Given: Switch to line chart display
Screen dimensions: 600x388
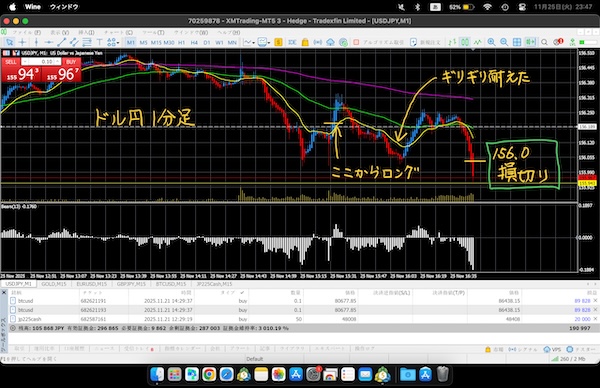Looking at the screenshot, I should click(x=478, y=42).
